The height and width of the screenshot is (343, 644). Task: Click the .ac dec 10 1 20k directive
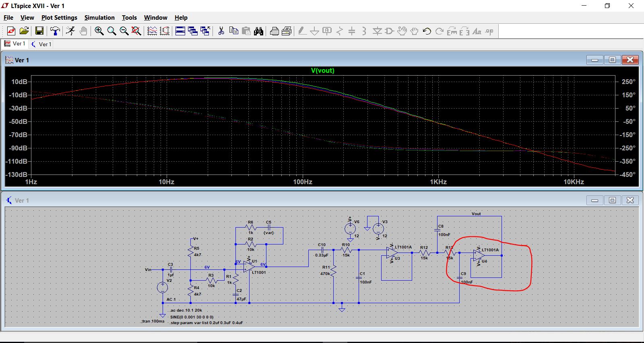click(x=186, y=310)
